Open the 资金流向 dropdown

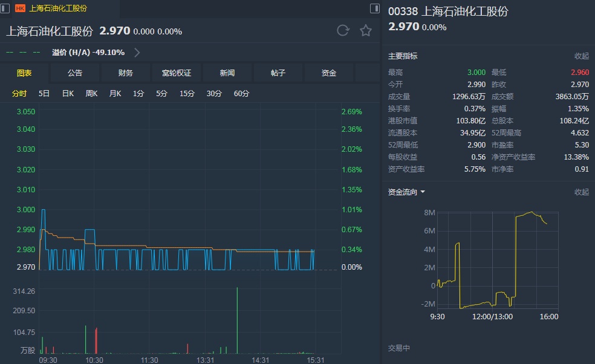tap(406, 192)
